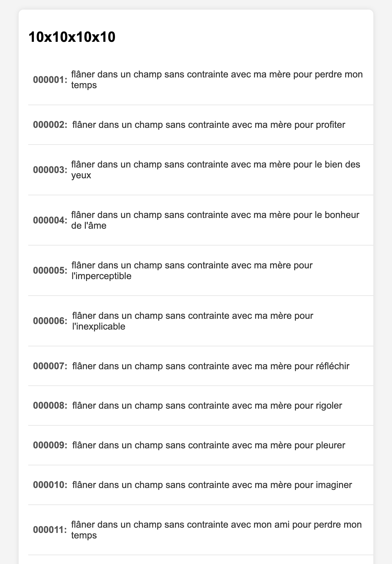Screen dimensions: 392x564
Task: Click the sentence ending "pour imaginer"
Action: [212, 485]
